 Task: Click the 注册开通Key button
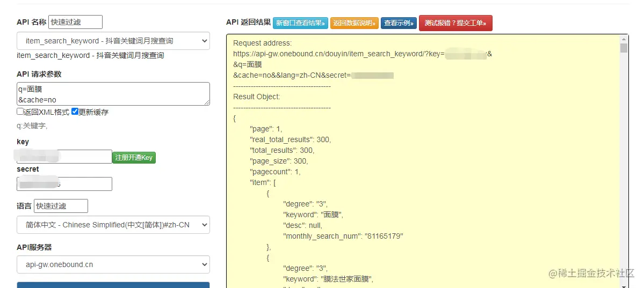click(x=134, y=158)
